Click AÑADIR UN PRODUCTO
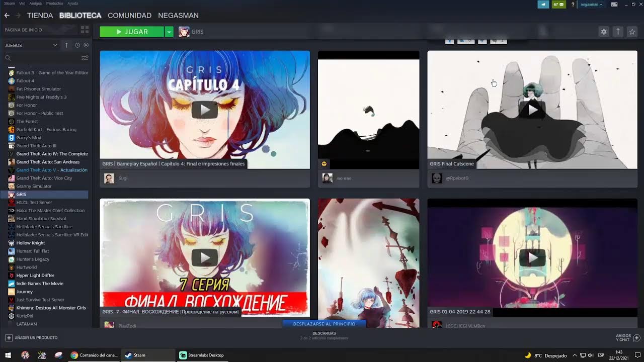 pyautogui.click(x=32, y=337)
